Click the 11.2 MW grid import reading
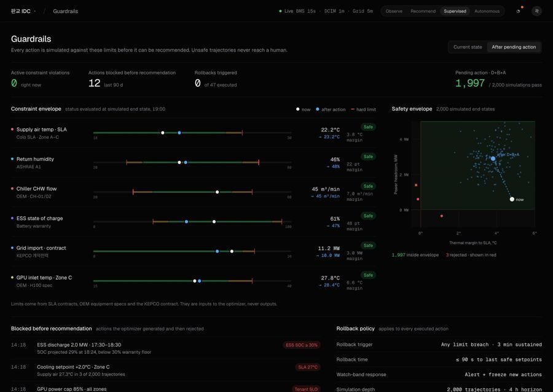Image resolution: width=553 pixels, height=392 pixels. click(x=329, y=248)
